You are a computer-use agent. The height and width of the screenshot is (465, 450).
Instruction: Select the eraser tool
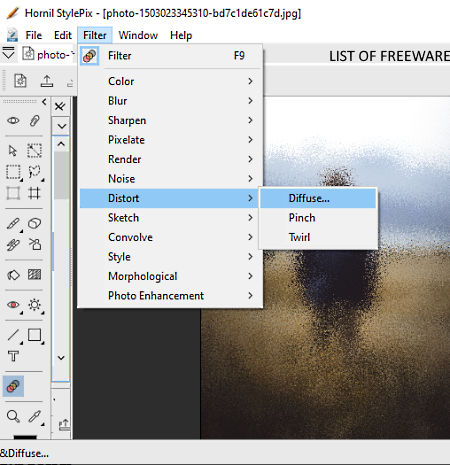(x=34, y=223)
